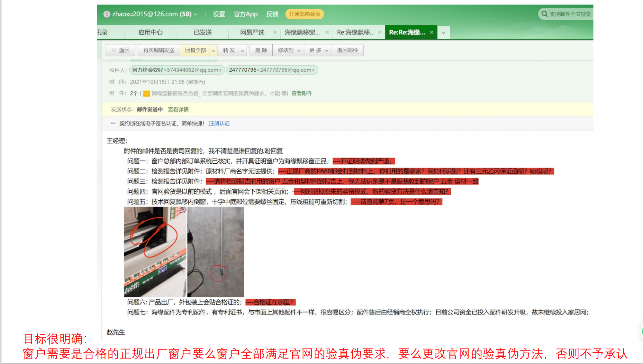Click the 查看附件 link
The image size is (643, 364).
[x=302, y=93]
